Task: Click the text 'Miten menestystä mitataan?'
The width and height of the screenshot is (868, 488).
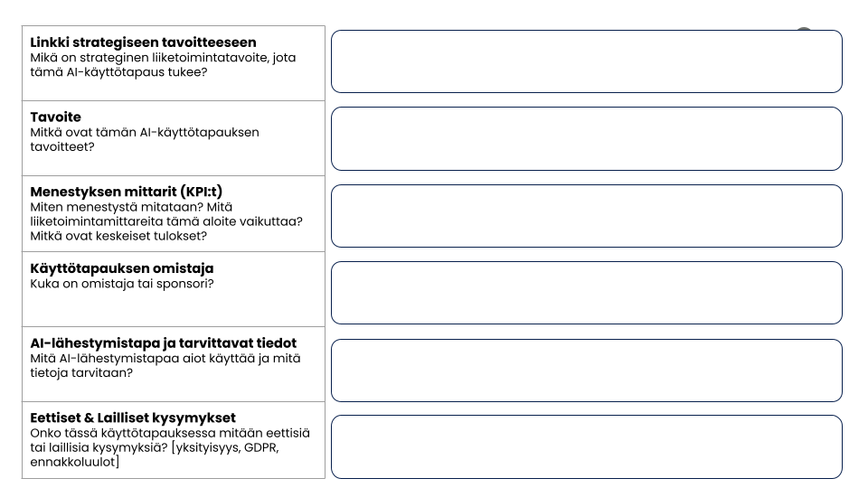Action: [117, 207]
